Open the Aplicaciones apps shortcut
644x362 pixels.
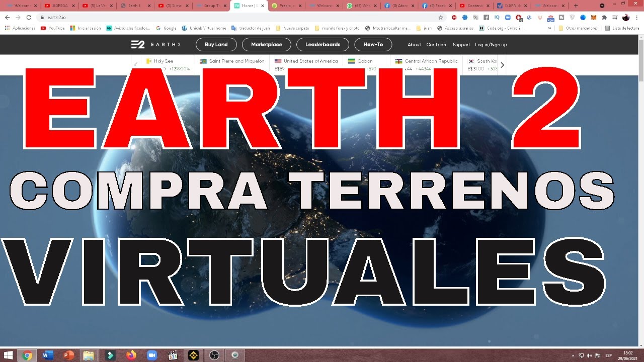(x=20, y=28)
